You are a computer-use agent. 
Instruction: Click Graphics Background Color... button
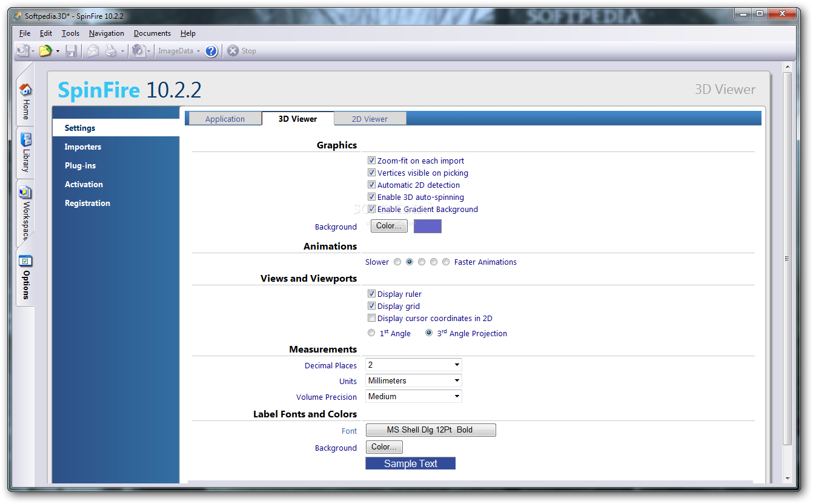389,226
